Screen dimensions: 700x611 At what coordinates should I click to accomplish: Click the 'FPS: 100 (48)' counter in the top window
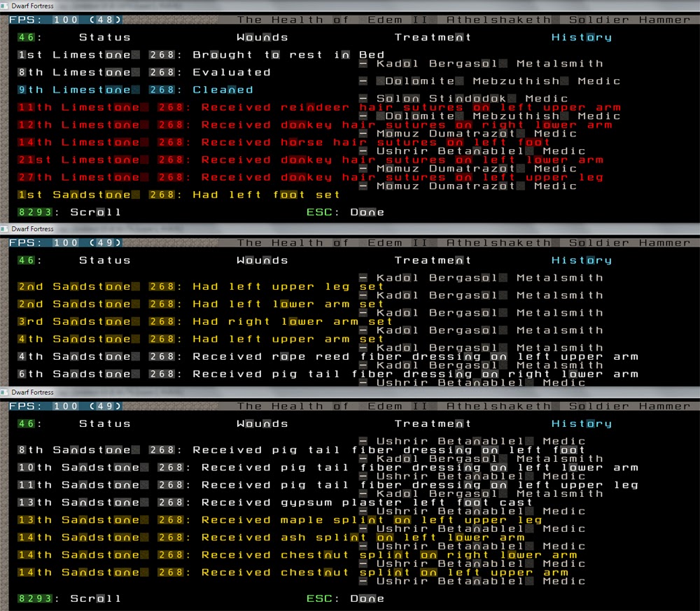click(x=65, y=20)
